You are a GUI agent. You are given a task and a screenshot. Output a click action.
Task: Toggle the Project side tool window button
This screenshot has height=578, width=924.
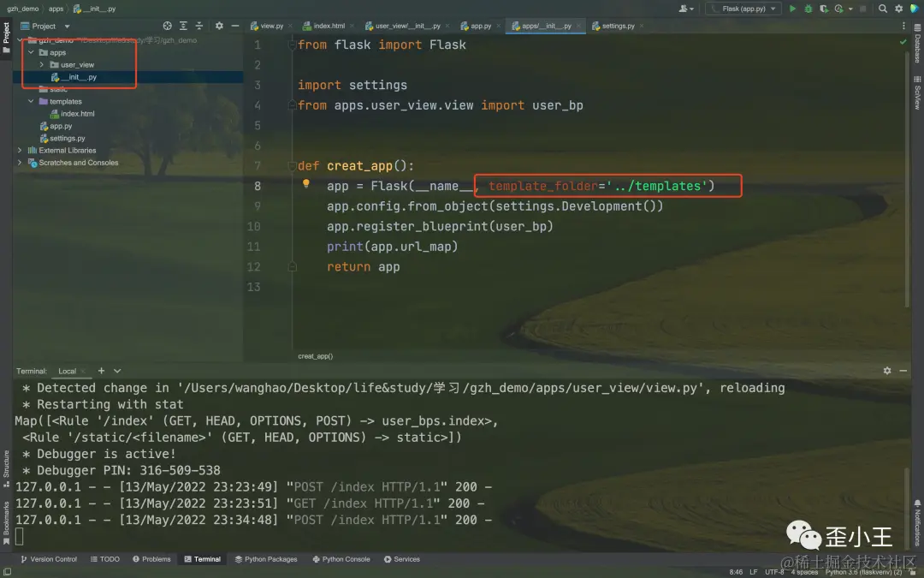[7, 38]
